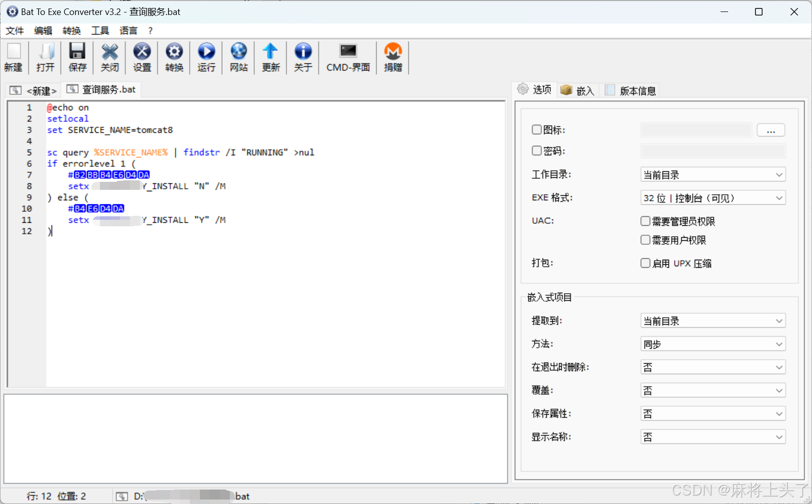Expand the 工作目录 dropdown
This screenshot has width=812, height=504.
point(713,175)
